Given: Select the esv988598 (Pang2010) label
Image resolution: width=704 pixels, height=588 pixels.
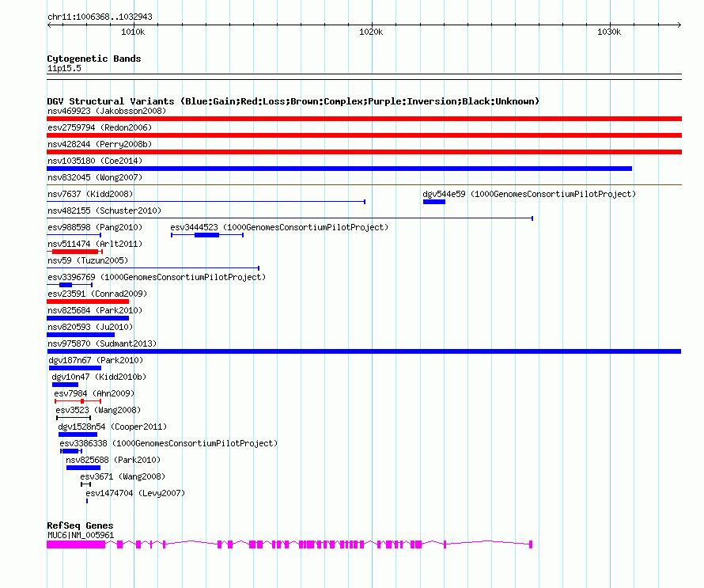Looking at the screenshot, I should (95, 227).
